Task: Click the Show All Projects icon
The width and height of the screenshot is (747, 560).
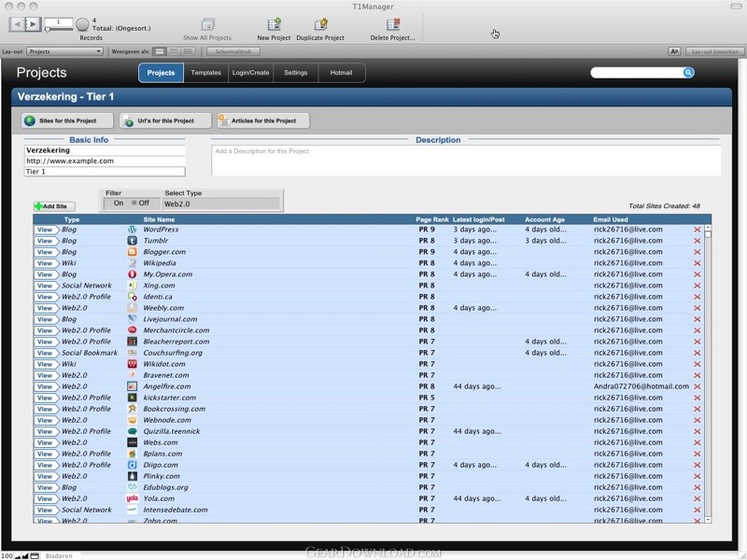Action: point(207,24)
